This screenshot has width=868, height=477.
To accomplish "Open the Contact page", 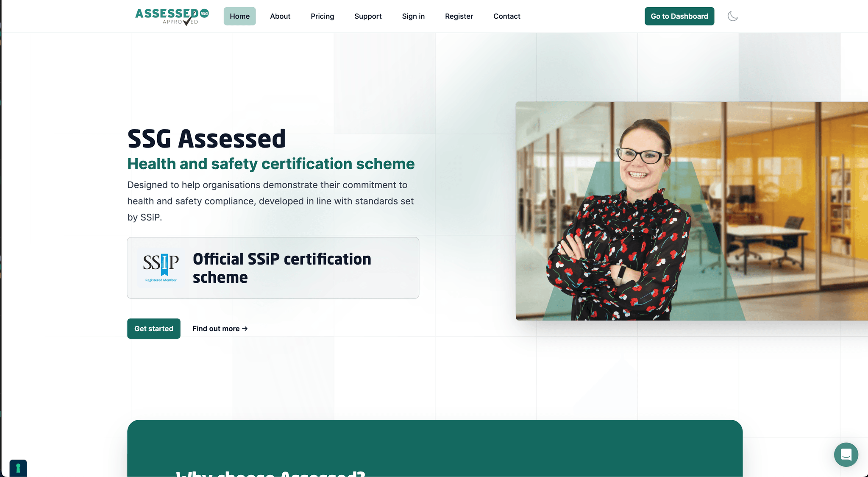I will click(x=506, y=16).
